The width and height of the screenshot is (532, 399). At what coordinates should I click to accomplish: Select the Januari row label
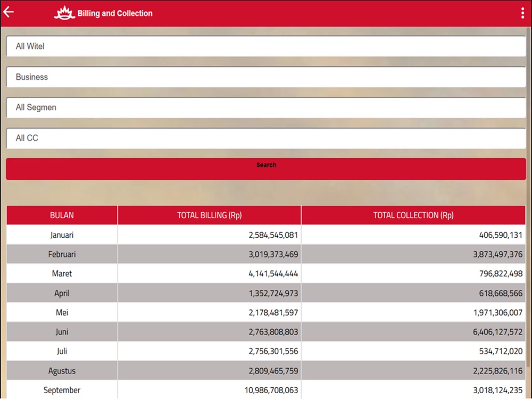pyautogui.click(x=62, y=235)
